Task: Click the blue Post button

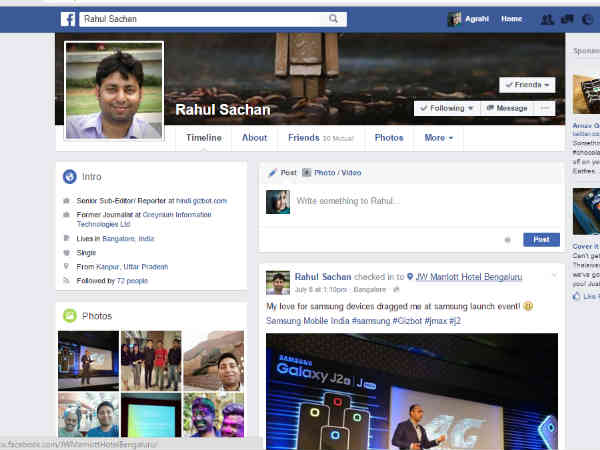Action: [541, 240]
